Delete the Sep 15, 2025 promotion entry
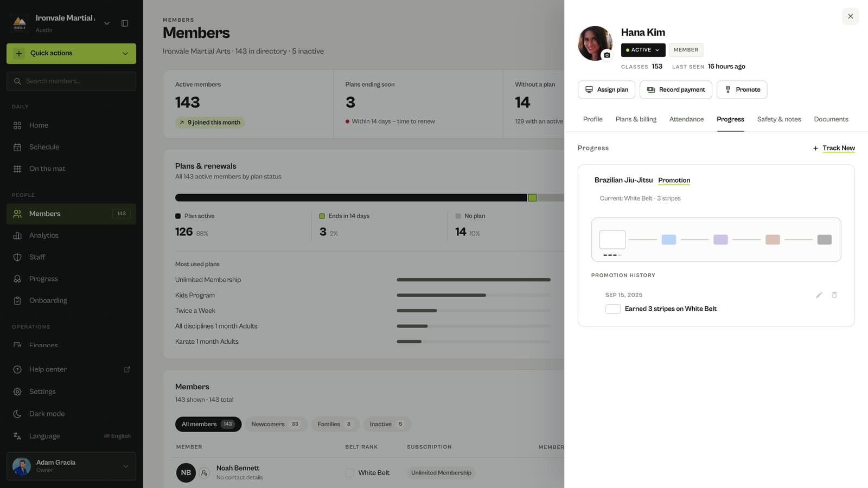Image resolution: width=868 pixels, height=488 pixels. pyautogui.click(x=834, y=295)
